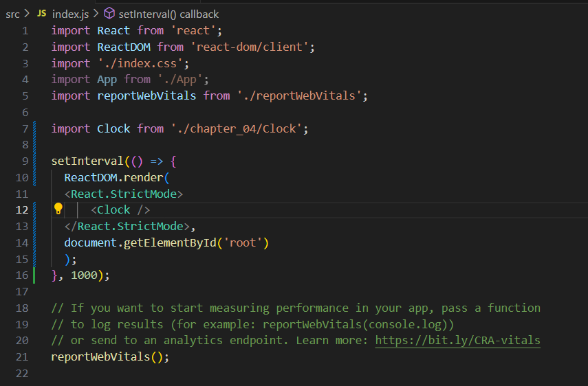Click the comment starting 'If you want to start'
This screenshot has height=386, width=588.
coord(296,308)
